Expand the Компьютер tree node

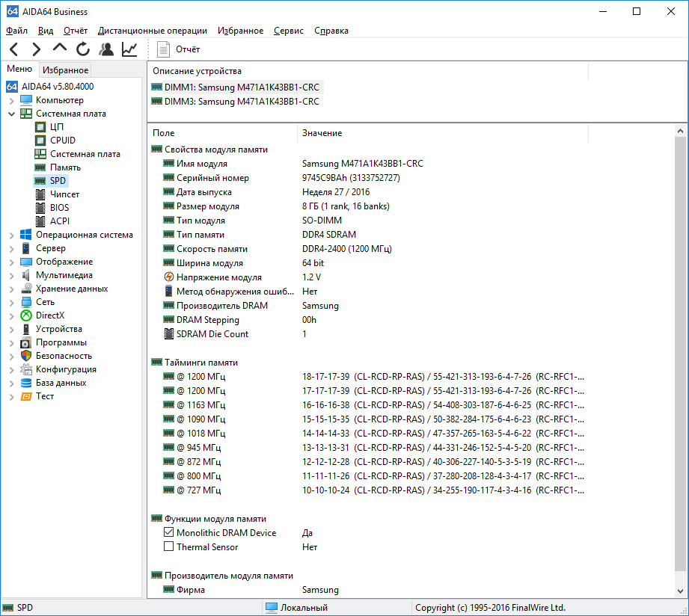tap(11, 100)
